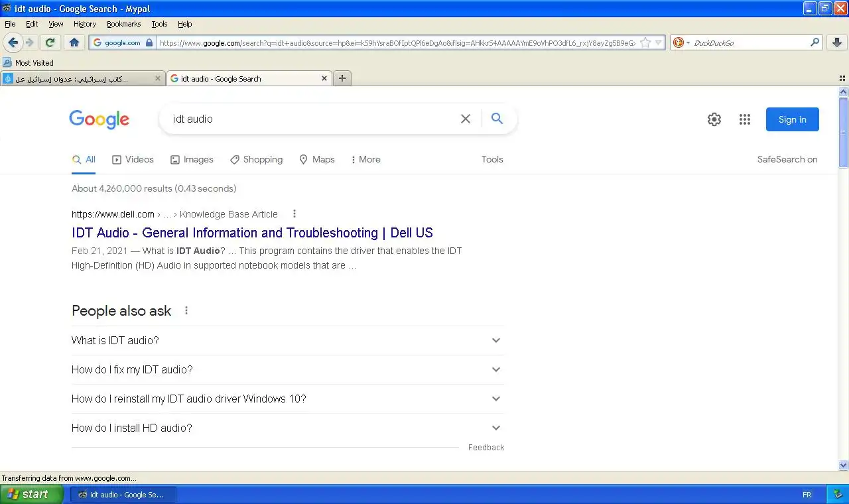Click the SafeSearch on link
Screen dimensions: 849x504
787,159
